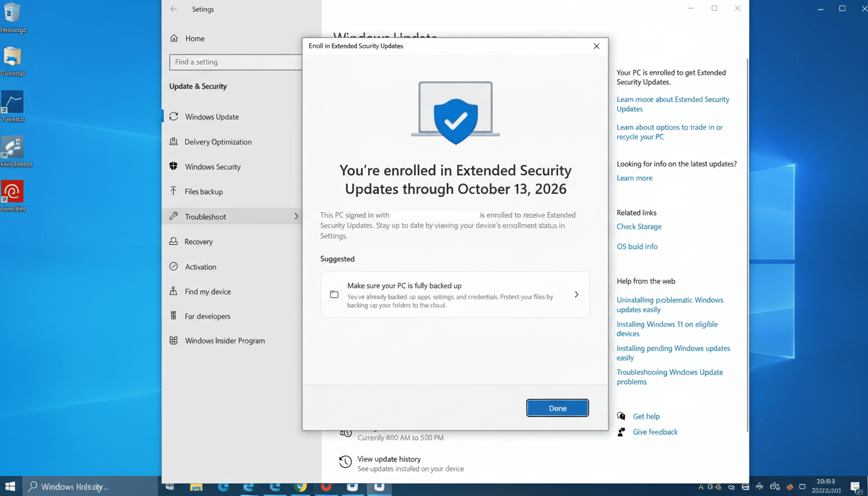Viewport: 868px width, 496px height.
Task: Click the View update history clock icon
Action: tap(344, 461)
